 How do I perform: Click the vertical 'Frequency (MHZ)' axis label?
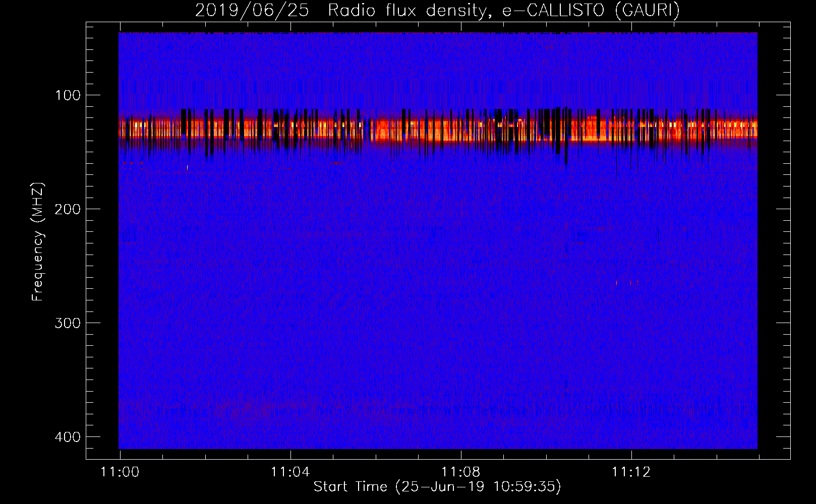37,242
